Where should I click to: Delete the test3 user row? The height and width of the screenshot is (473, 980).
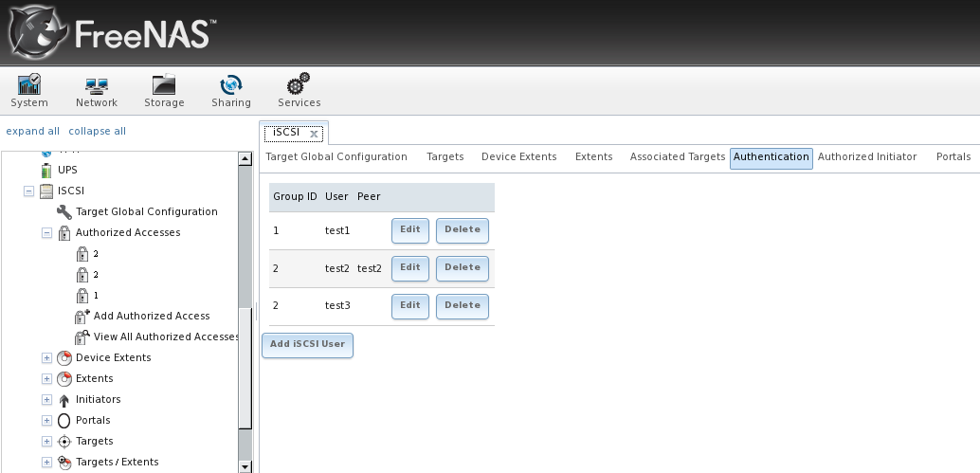tap(462, 307)
